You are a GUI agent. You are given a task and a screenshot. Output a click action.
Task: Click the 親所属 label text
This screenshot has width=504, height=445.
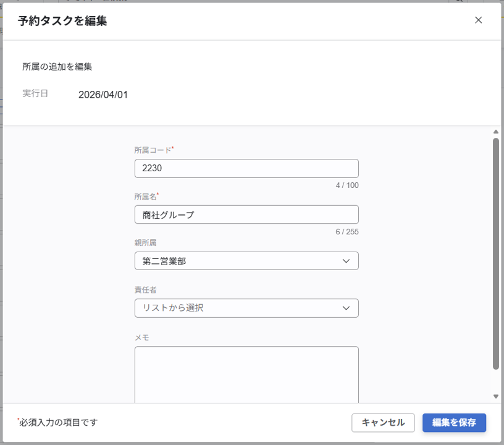click(x=145, y=243)
